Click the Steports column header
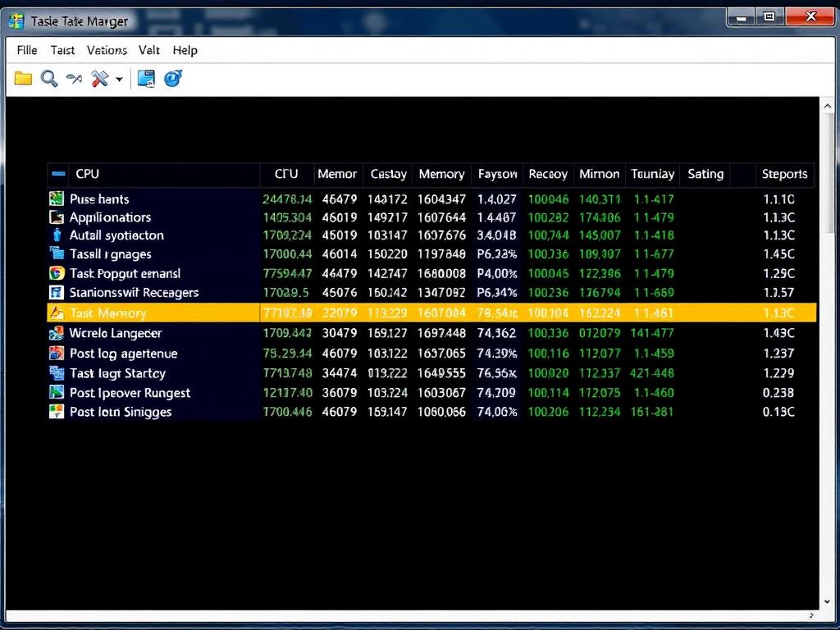 [784, 174]
